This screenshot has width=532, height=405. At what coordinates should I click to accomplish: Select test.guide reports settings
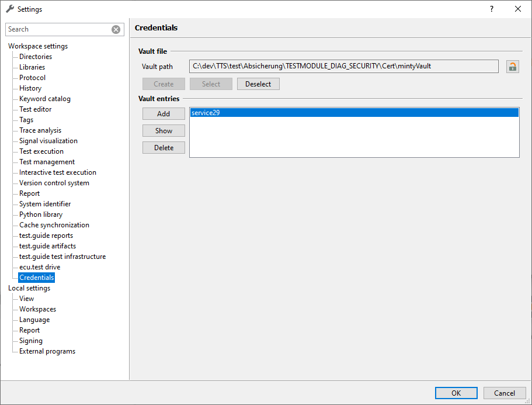[x=46, y=236]
